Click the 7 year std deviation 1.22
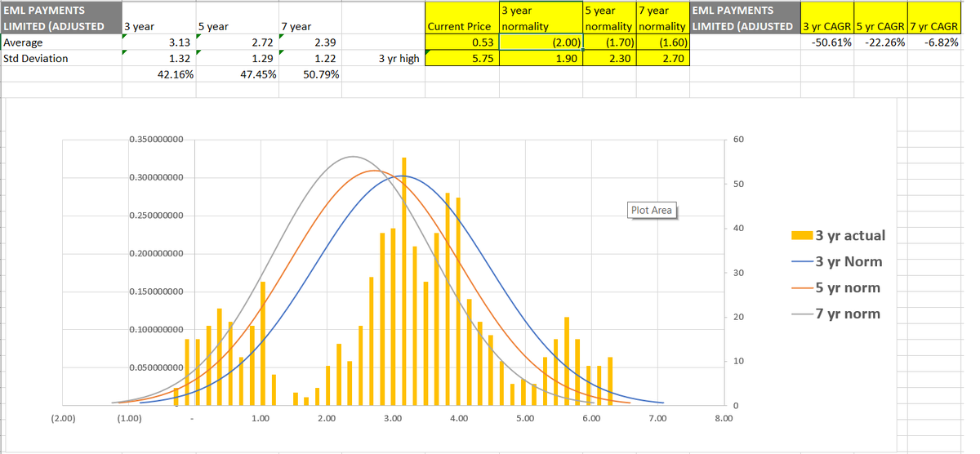The image size is (980, 454). pos(310,59)
